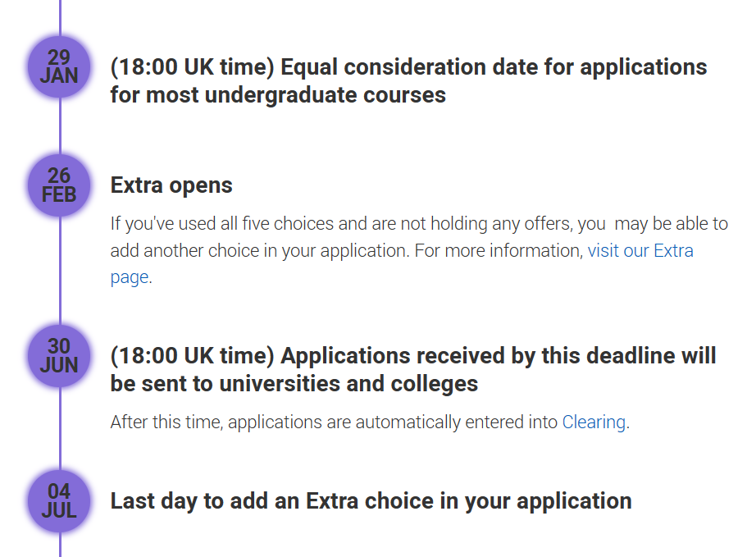Click the timeline line below 04 JUL
This screenshot has height=557, width=756.
pyautogui.click(x=61, y=545)
